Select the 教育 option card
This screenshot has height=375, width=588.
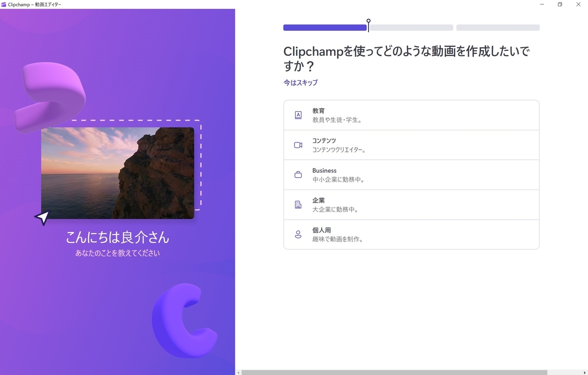[411, 115]
